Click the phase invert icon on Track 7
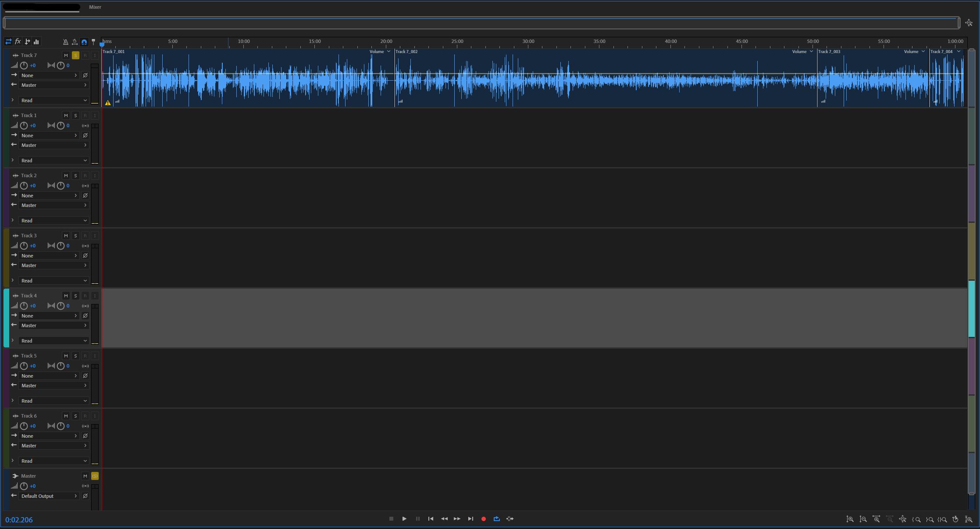The image size is (980, 529). (86, 75)
